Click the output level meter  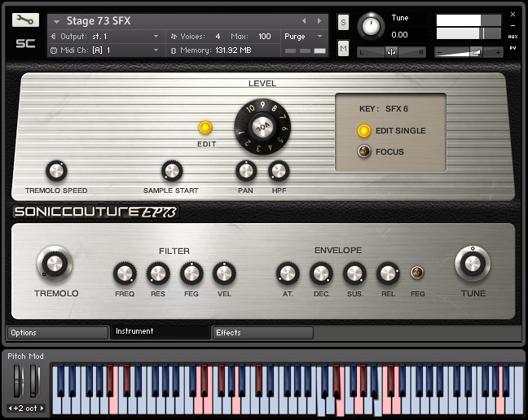pyautogui.click(x=469, y=27)
